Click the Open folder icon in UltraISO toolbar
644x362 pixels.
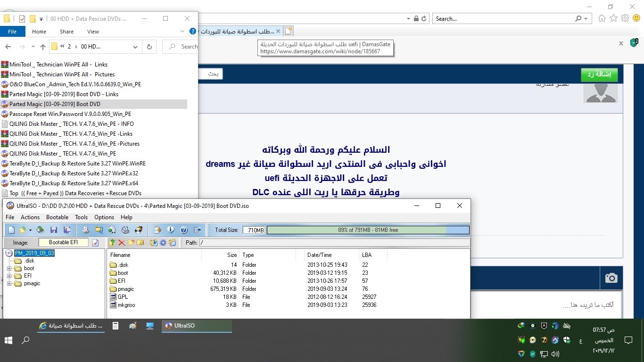[22, 230]
